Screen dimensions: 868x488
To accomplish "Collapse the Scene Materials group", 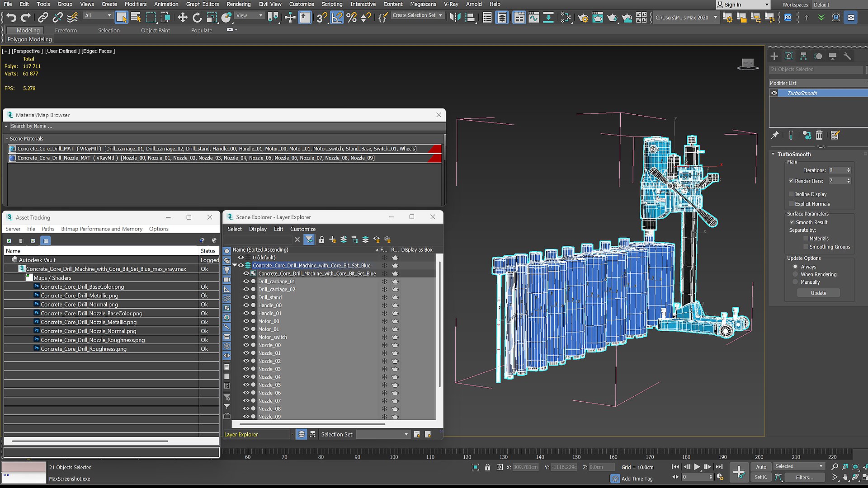I will coord(7,139).
